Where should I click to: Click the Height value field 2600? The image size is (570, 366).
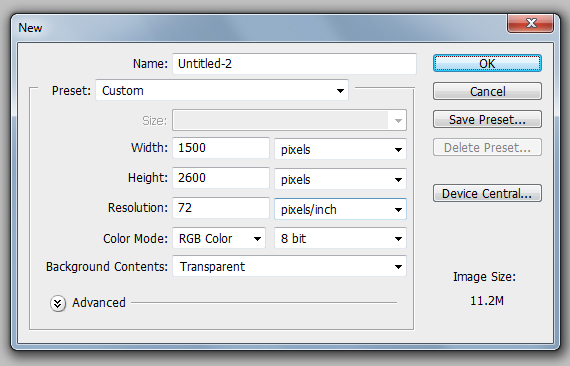[221, 178]
